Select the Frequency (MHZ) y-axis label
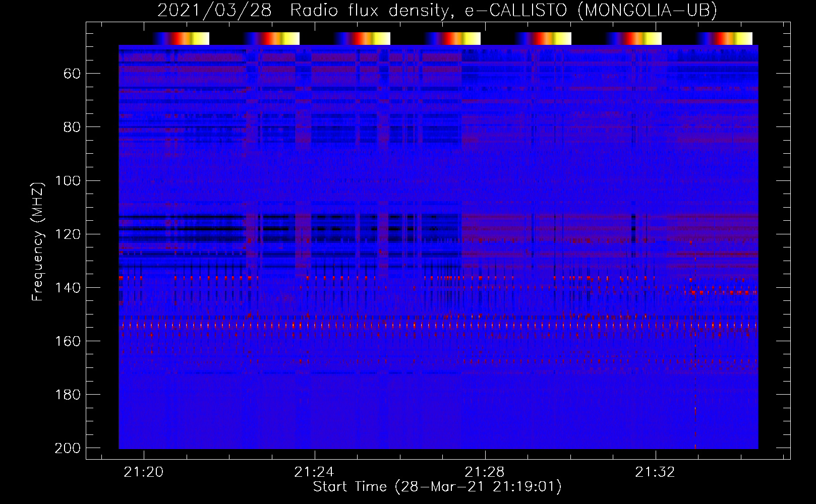The height and width of the screenshot is (504, 816). coord(38,241)
